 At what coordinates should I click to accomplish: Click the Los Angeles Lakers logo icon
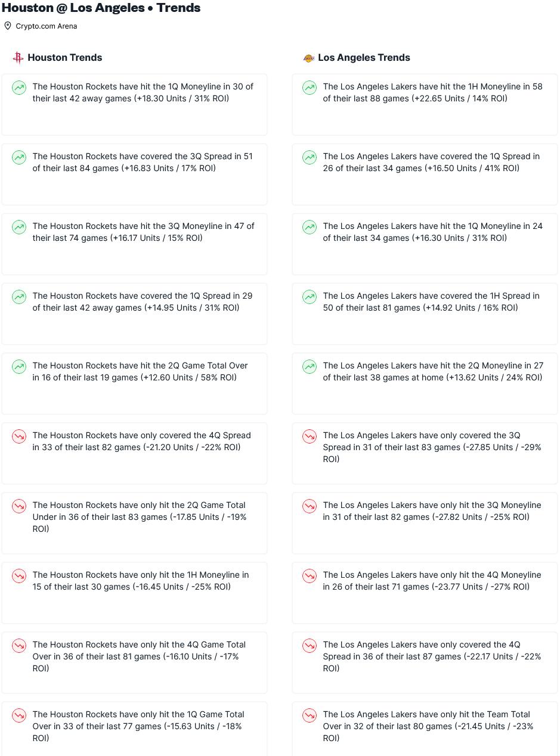[x=308, y=58]
